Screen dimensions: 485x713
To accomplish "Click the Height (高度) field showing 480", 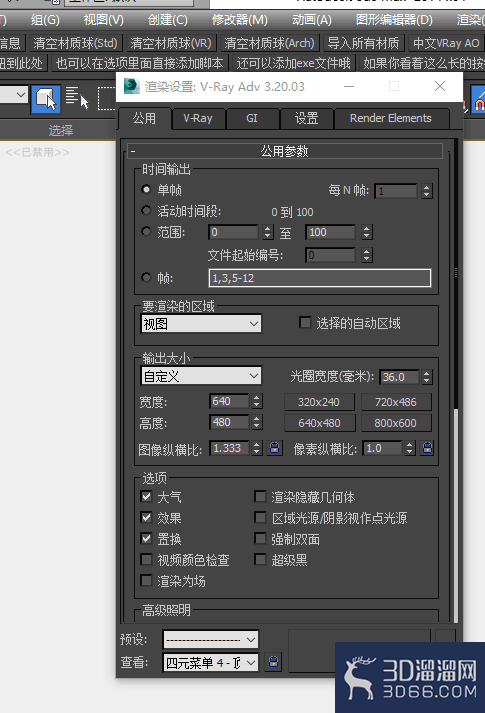I will 229,422.
